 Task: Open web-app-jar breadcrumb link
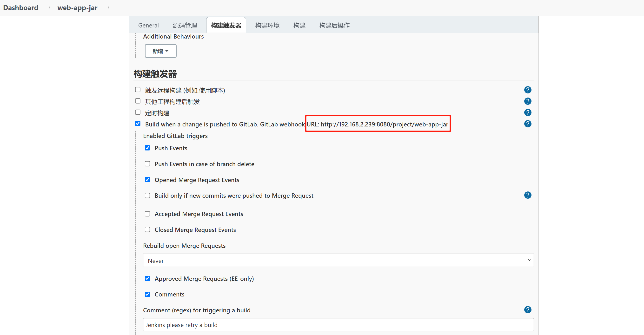pos(77,7)
